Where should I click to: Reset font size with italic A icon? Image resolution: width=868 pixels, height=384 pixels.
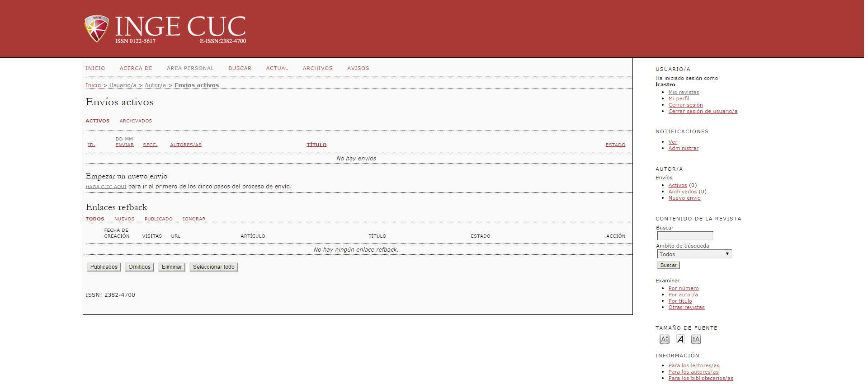680,339
